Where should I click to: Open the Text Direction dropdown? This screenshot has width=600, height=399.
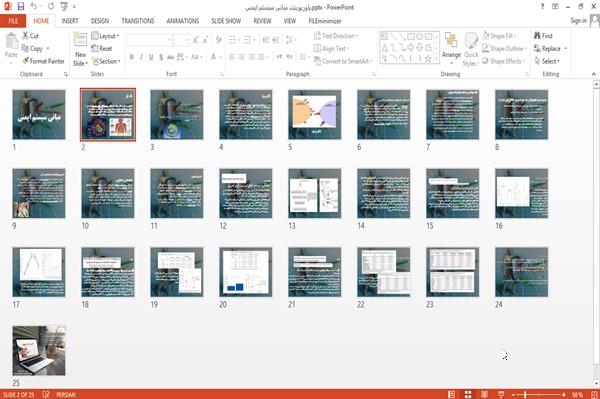click(x=336, y=36)
